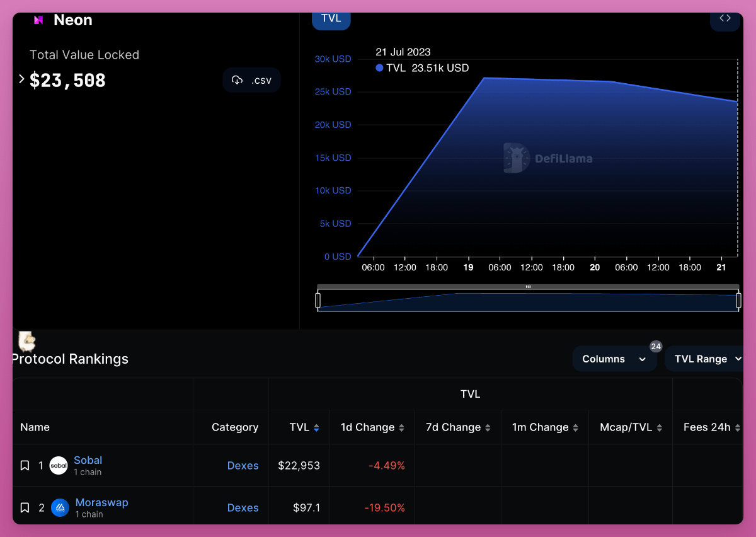
Task: Open the Columns dropdown
Action: tap(614, 359)
